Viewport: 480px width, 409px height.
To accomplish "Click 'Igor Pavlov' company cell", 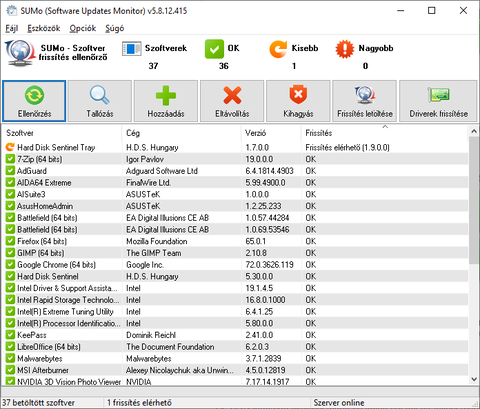I will coord(145,159).
